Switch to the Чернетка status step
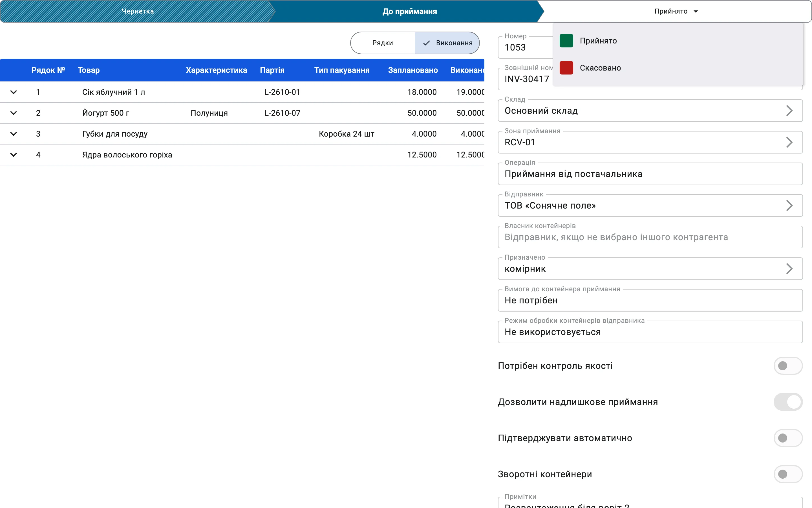The height and width of the screenshot is (508, 812). [138, 11]
